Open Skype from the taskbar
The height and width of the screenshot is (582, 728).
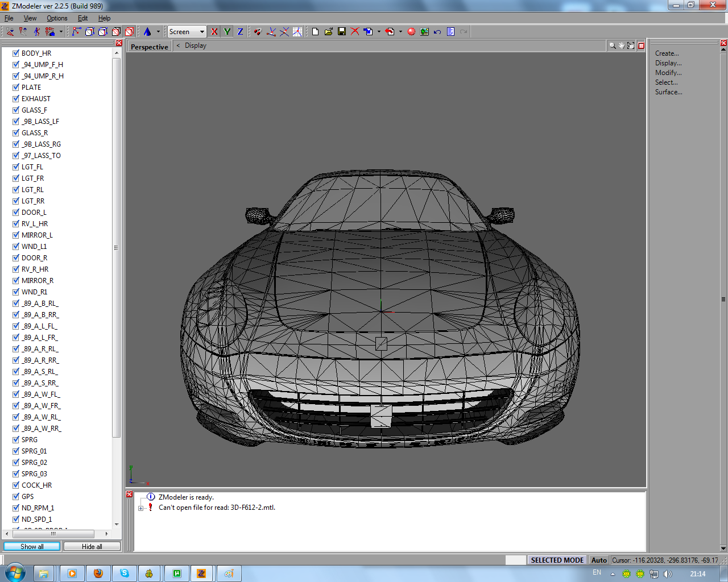point(124,573)
